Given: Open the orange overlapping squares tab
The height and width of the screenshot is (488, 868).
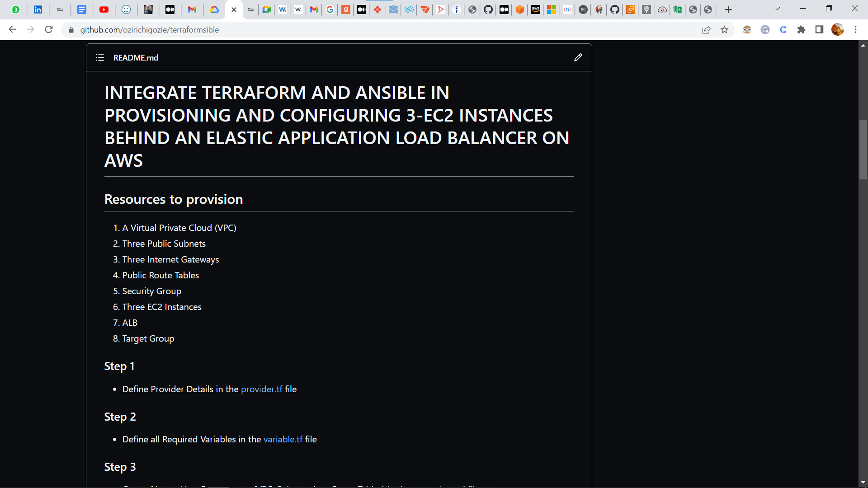Looking at the screenshot, I should click(x=631, y=9).
